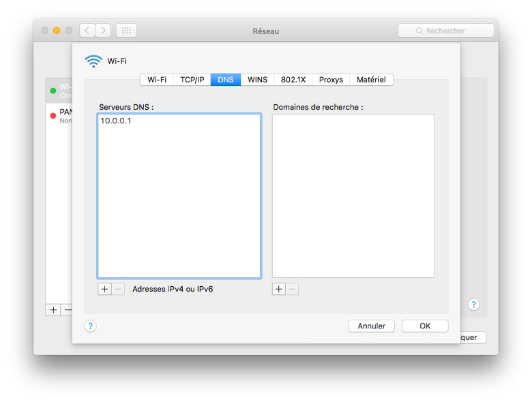The height and width of the screenshot is (402, 532).
Task: Remove search domain with minus button
Action: 292,289
